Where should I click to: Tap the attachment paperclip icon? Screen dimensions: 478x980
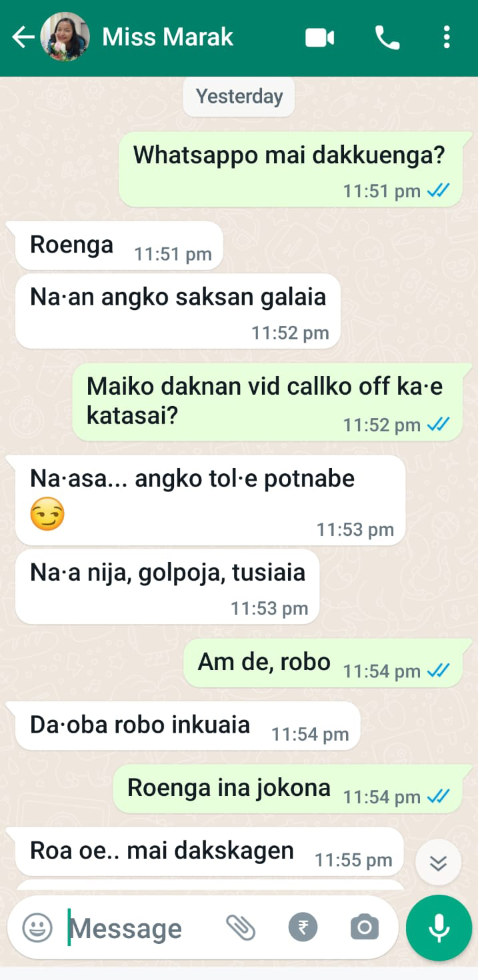point(241,927)
